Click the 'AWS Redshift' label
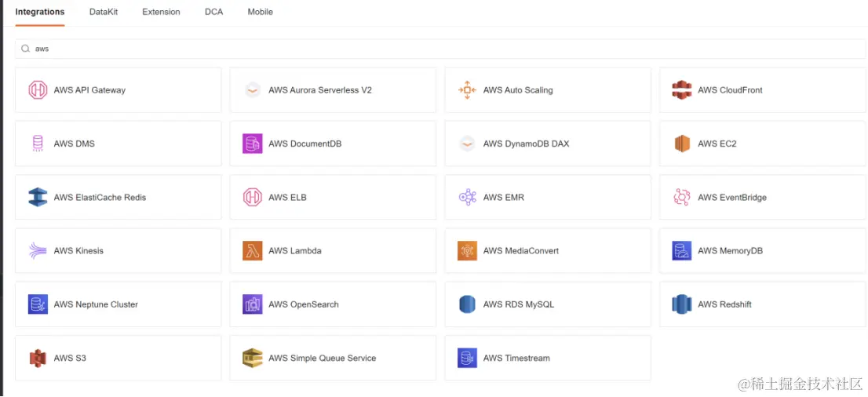 pyautogui.click(x=724, y=304)
